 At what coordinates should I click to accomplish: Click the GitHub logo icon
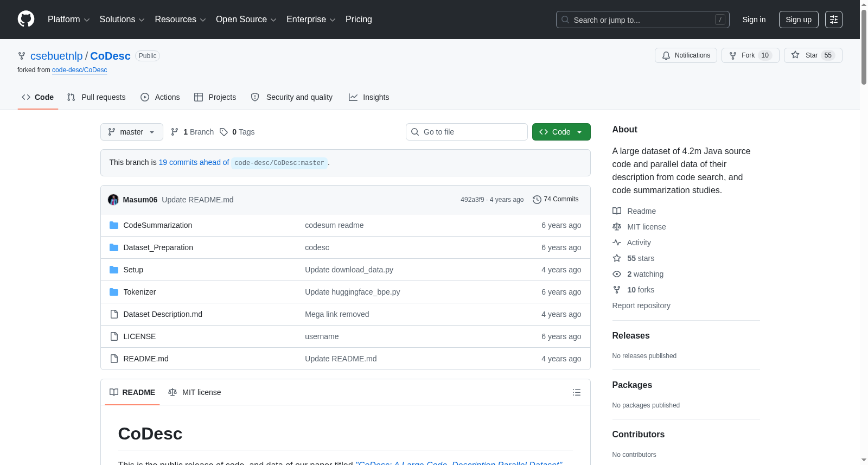pos(26,19)
